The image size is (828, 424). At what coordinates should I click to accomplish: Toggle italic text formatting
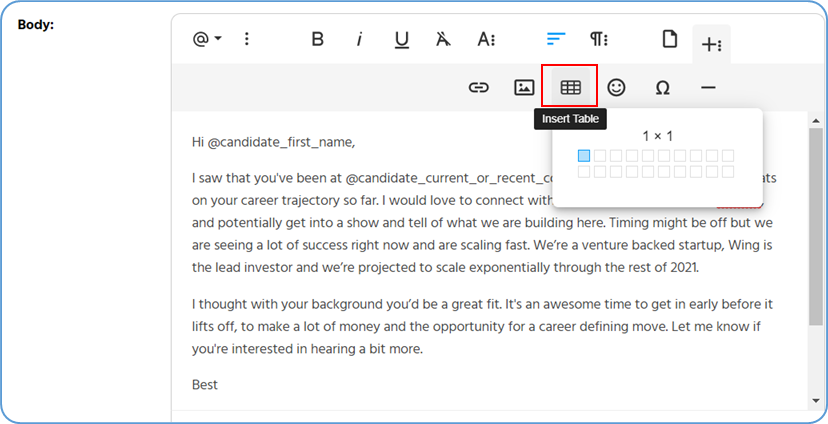(359, 40)
